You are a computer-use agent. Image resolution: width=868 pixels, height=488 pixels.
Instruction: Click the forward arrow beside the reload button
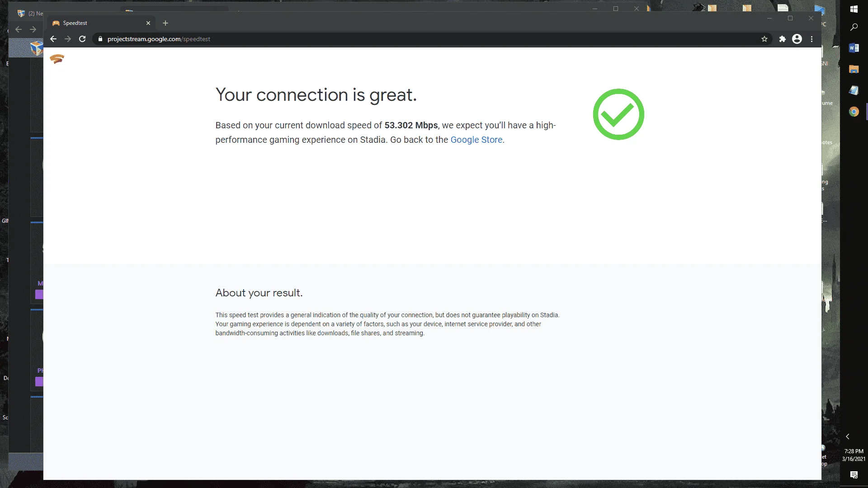68,39
